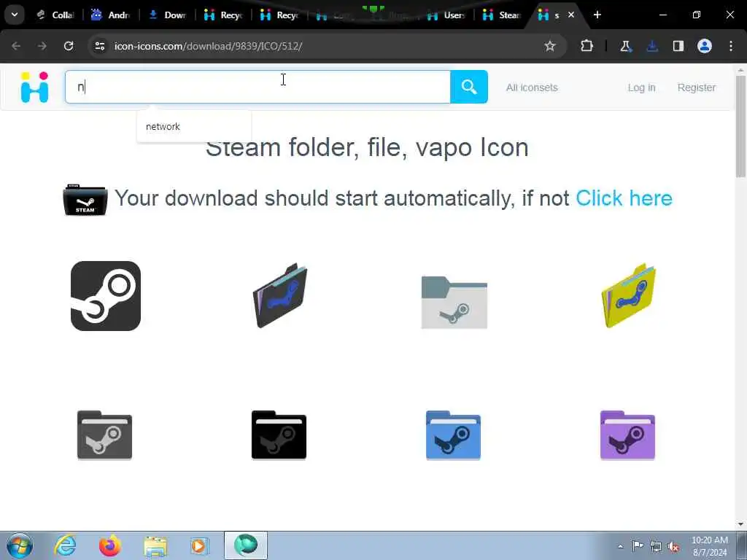Switch to the 'Down' browser tab
This screenshot has height=560, width=747.
pos(168,15)
